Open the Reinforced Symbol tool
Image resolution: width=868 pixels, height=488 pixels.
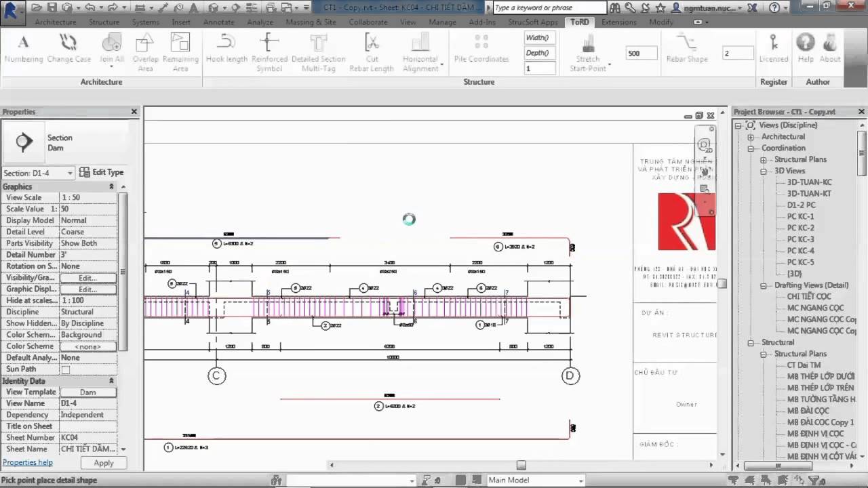tap(269, 51)
